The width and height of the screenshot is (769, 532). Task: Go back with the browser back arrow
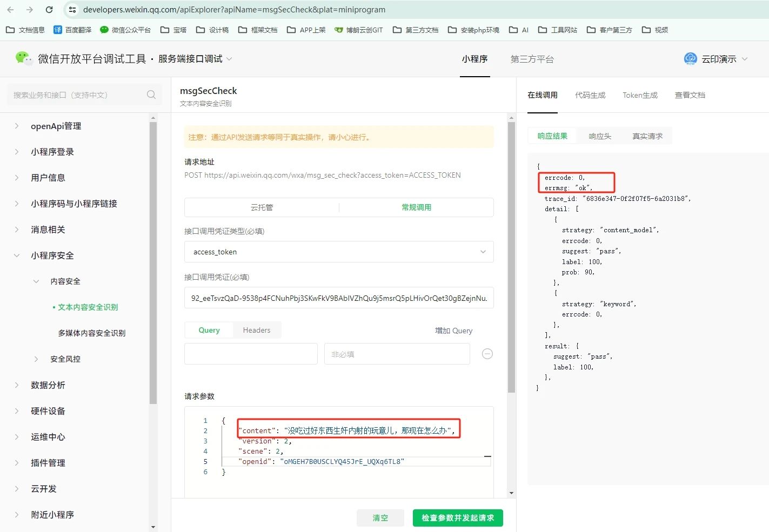point(10,10)
